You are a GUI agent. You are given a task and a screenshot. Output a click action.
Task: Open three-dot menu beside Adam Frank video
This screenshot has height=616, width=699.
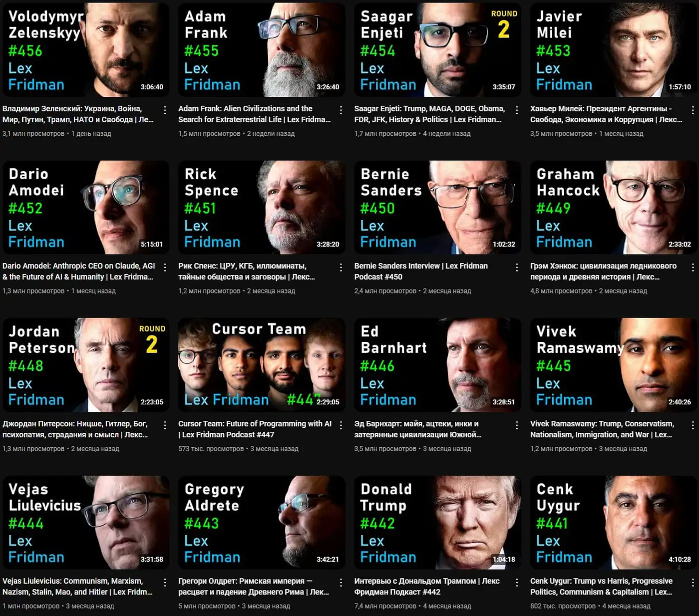341,110
